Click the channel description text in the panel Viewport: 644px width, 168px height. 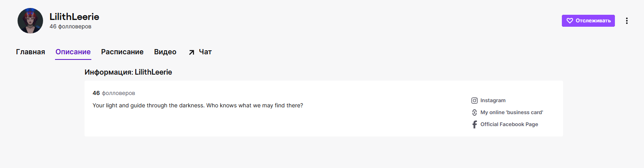198,105
